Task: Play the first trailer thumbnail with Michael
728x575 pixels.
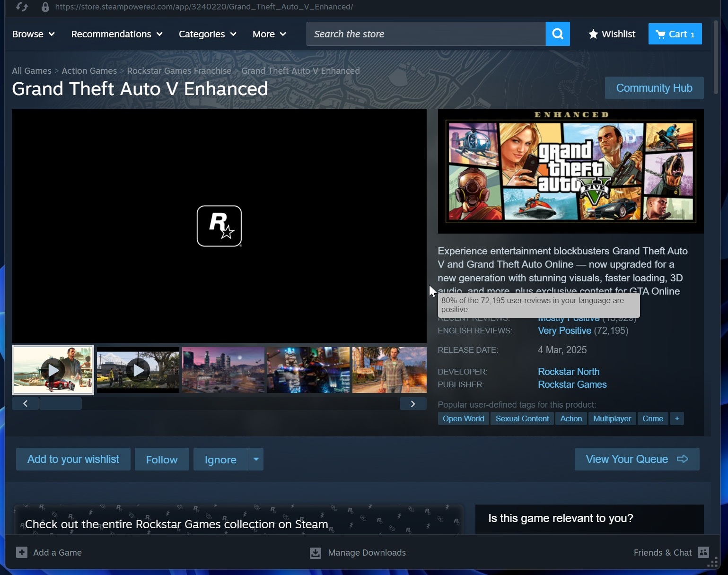Action: coord(53,370)
